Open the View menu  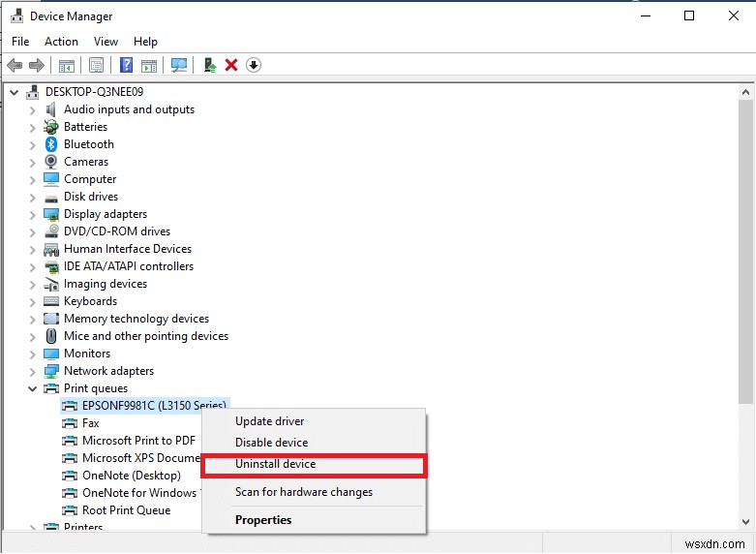[x=106, y=42]
